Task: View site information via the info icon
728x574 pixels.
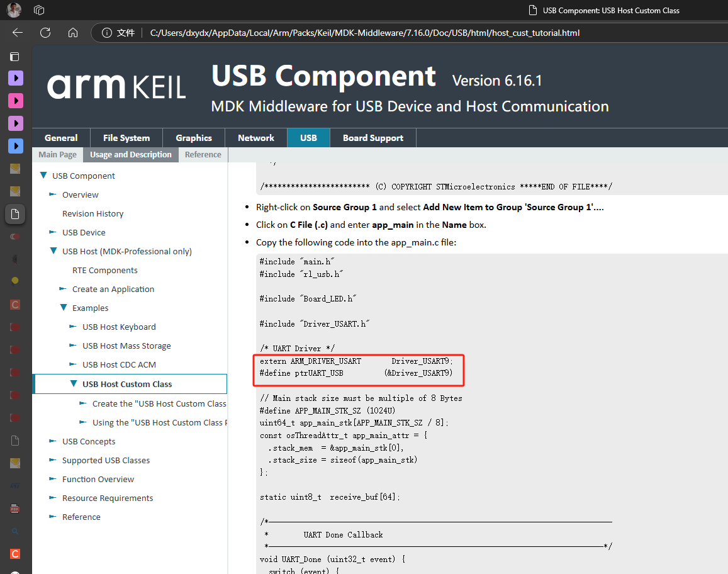Action: [107, 33]
